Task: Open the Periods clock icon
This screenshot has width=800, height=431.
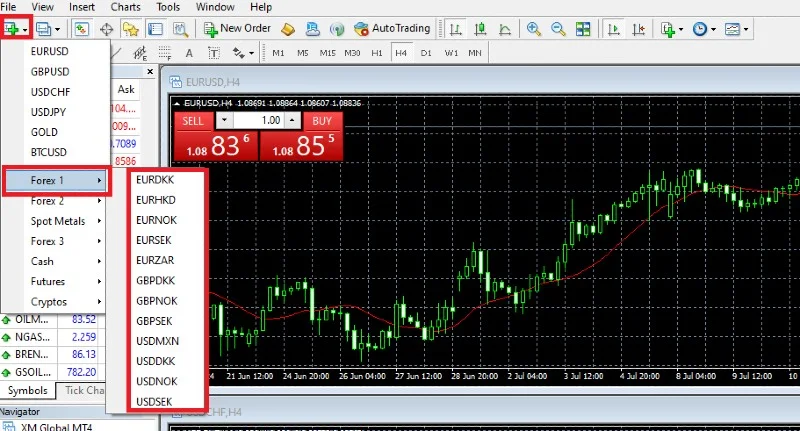Action: [x=700, y=29]
